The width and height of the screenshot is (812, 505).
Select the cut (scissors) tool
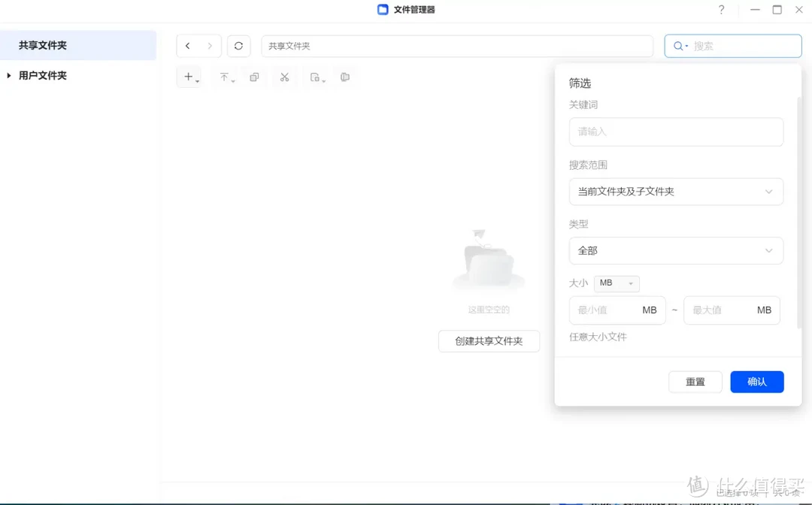click(x=284, y=76)
